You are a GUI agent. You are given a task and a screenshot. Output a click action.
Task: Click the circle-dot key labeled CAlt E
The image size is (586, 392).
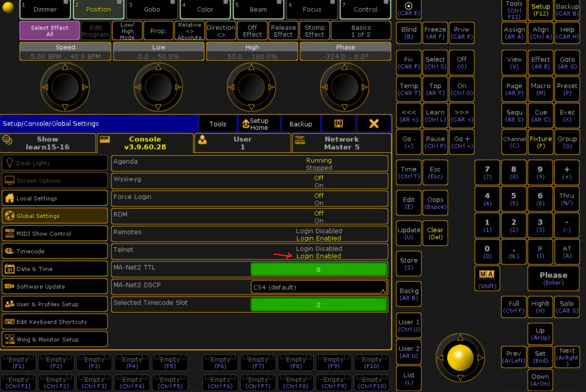coord(409,9)
